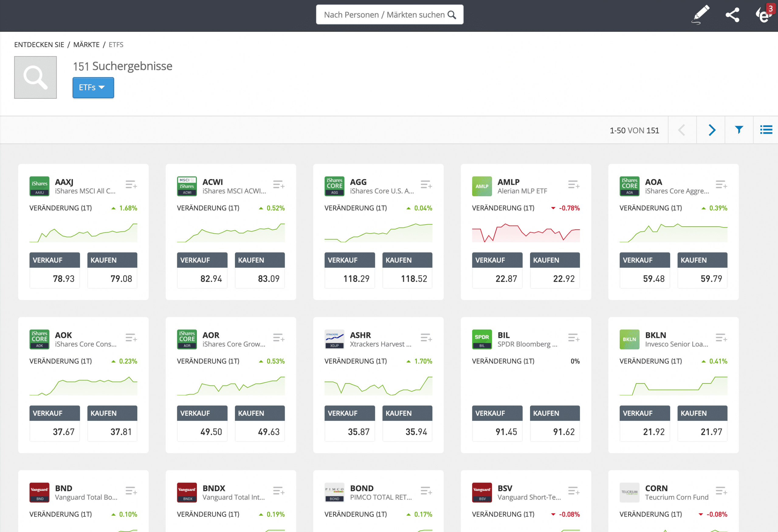Click AAXJ KAUFEN button 79.08
Image resolution: width=778 pixels, height=532 pixels.
pyautogui.click(x=112, y=270)
